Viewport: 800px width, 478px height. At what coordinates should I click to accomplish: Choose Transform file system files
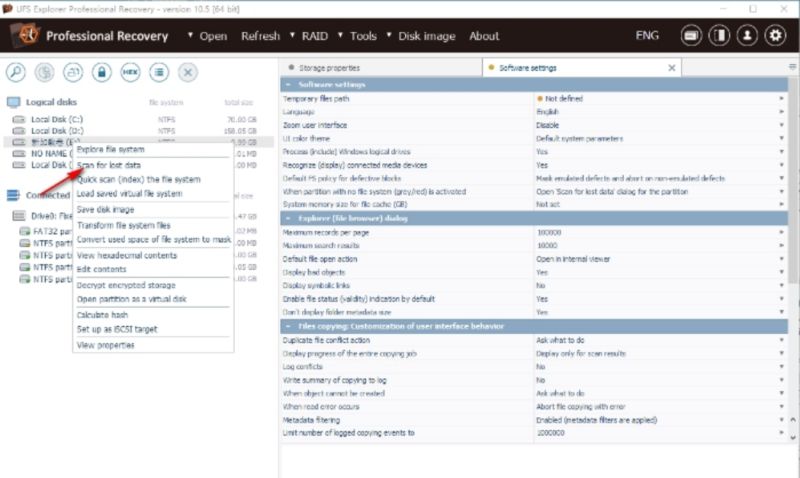(123, 225)
